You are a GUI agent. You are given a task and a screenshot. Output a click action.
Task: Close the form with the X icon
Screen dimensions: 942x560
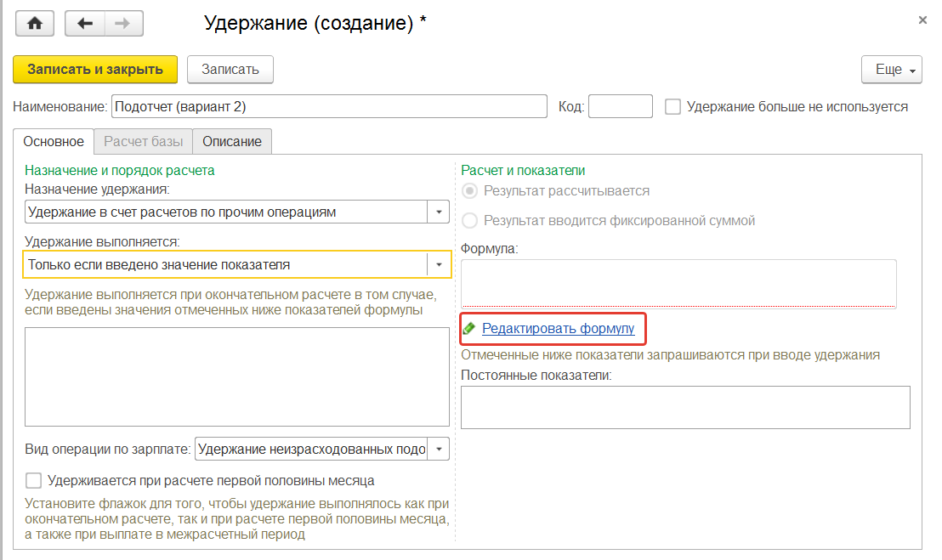tap(923, 19)
